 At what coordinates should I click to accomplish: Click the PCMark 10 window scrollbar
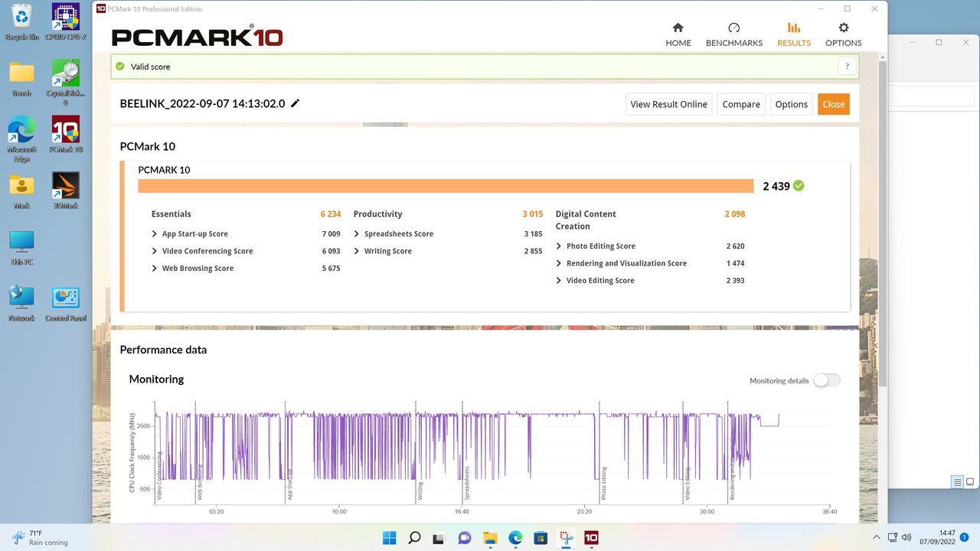click(883, 222)
